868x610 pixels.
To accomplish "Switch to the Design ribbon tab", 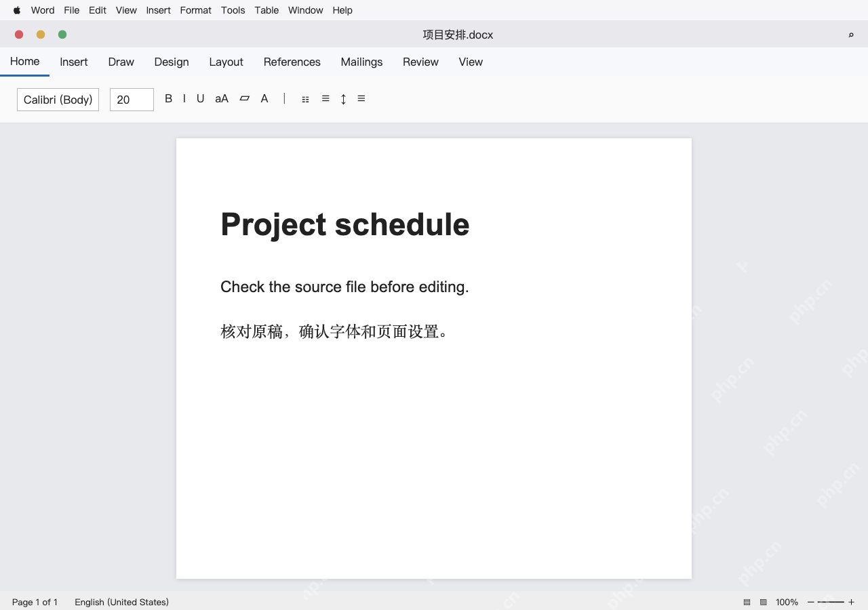I will (x=172, y=62).
